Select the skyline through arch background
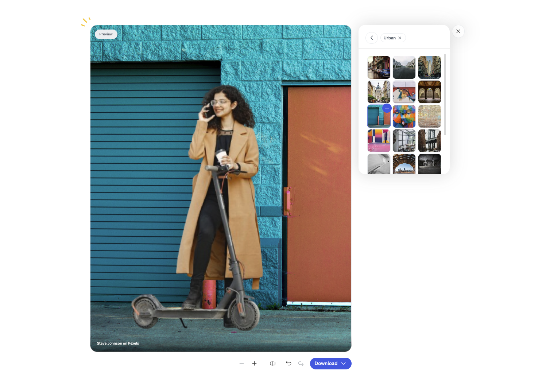550x392 pixels. (x=404, y=164)
